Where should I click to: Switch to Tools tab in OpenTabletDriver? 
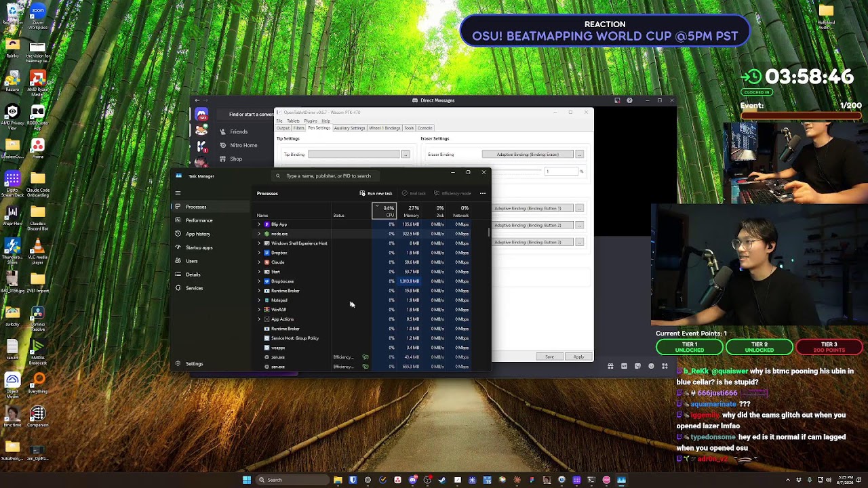[x=409, y=128]
